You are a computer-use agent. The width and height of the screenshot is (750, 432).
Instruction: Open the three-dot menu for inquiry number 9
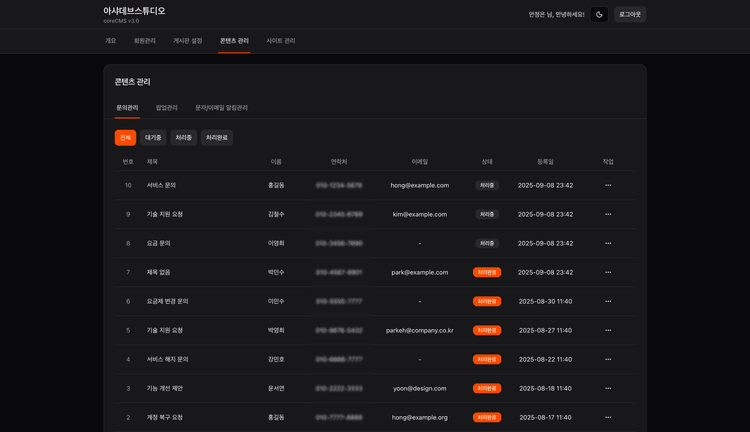point(608,214)
